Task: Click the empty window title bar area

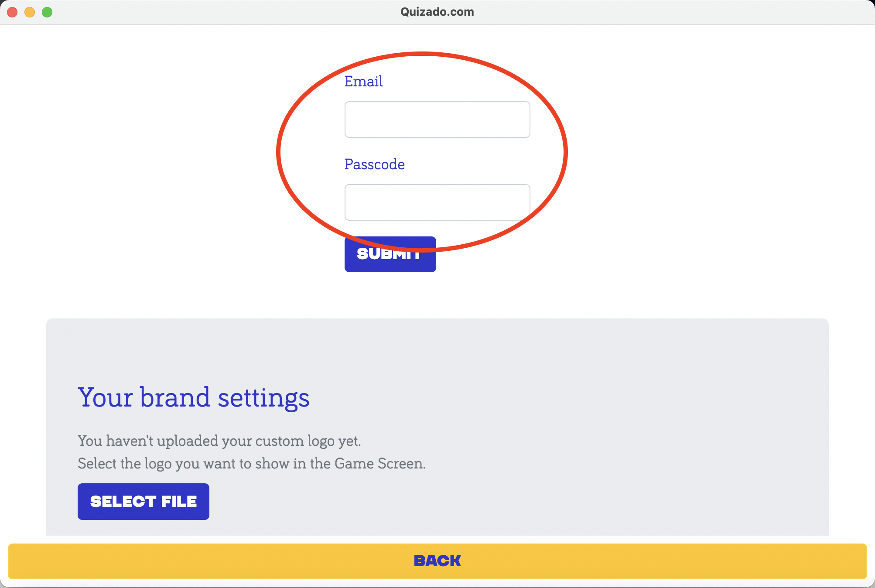Action: click(654, 12)
